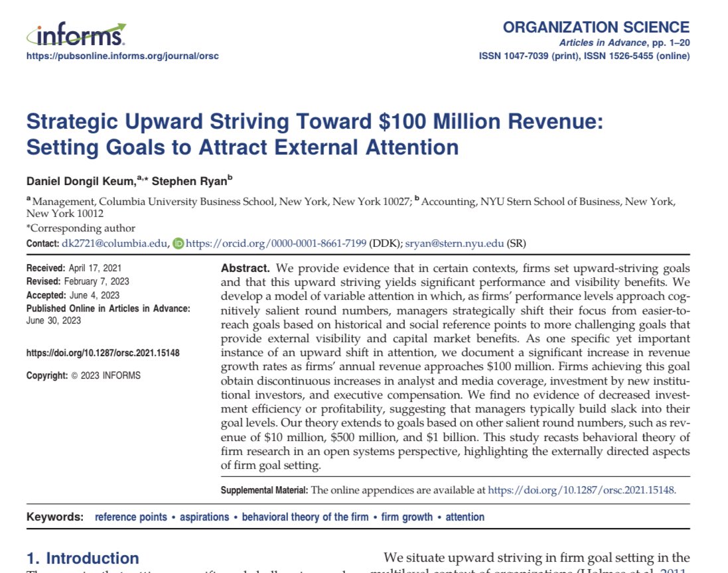
Task: Open the left-column DOI link 10.1287/orsc.2021.15148
Action: 103,353
